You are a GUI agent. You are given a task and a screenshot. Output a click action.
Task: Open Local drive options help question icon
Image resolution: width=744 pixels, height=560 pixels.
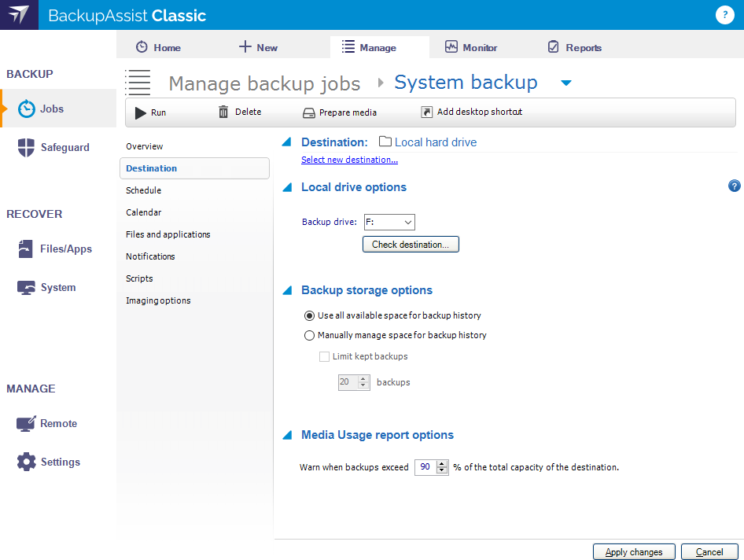tap(734, 186)
